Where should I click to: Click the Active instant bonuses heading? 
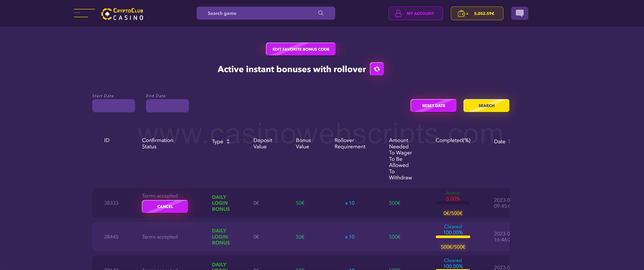pyautogui.click(x=291, y=69)
